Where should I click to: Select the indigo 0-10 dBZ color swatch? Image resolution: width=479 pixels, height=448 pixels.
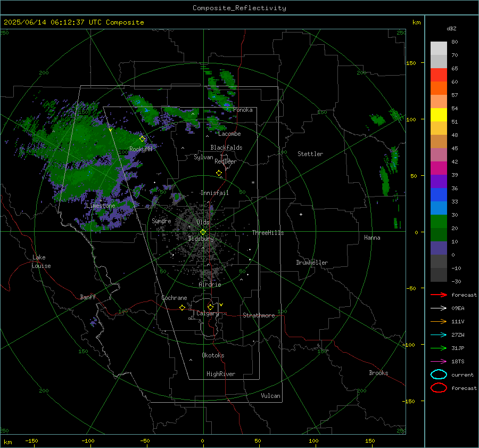tap(439, 248)
